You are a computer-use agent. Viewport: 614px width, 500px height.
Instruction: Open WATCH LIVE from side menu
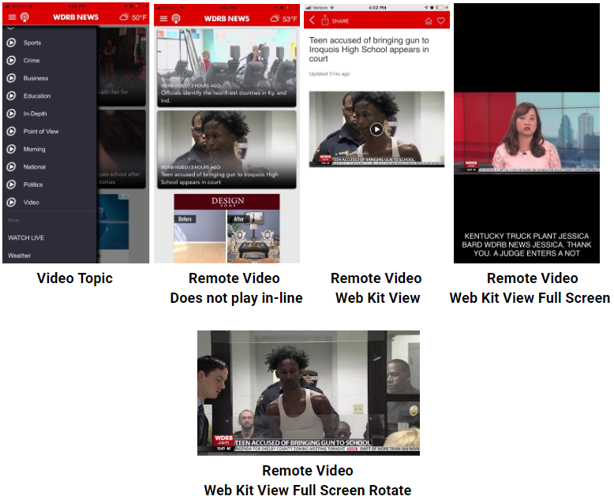pyautogui.click(x=26, y=238)
